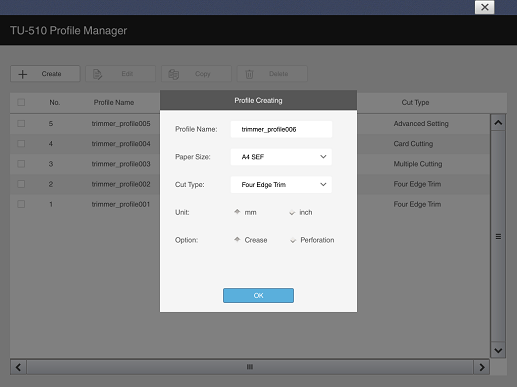
Task: Check the box for trimmer_profile003
Action: tap(21, 164)
